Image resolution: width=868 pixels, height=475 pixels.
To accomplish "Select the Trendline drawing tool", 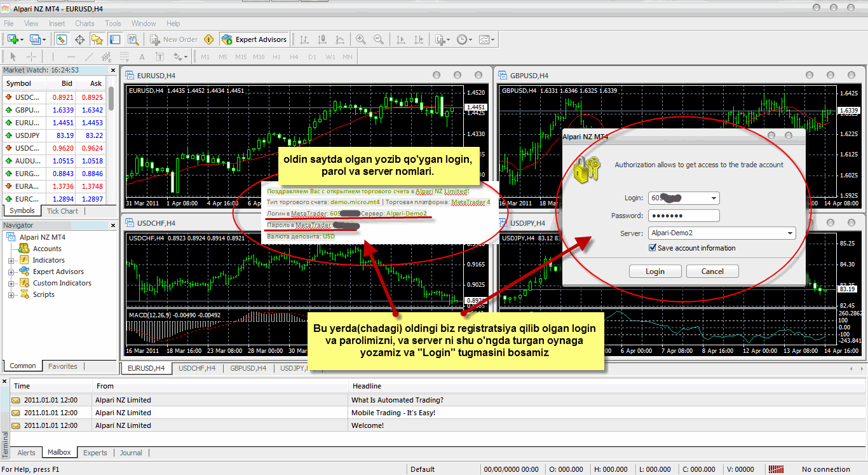I will coord(89,57).
